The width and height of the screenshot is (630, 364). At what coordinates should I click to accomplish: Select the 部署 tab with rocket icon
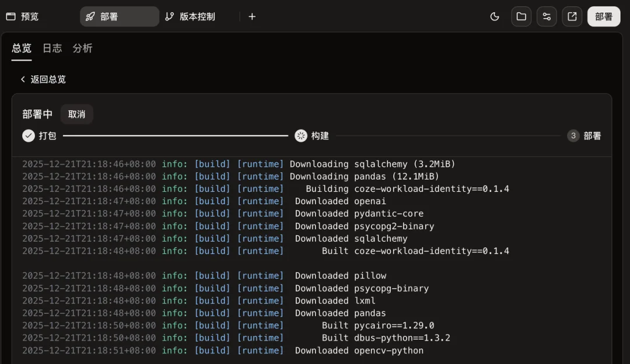click(119, 16)
